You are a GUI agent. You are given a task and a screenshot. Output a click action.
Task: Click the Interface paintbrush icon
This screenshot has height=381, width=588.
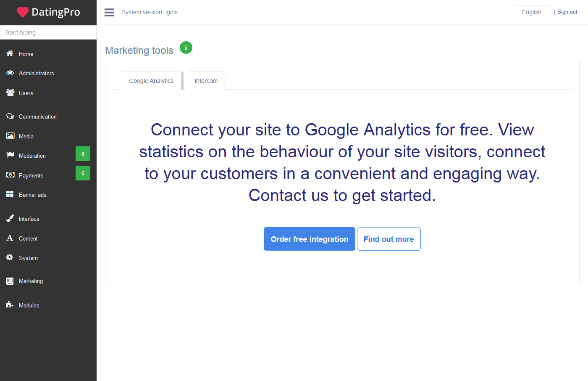10,218
